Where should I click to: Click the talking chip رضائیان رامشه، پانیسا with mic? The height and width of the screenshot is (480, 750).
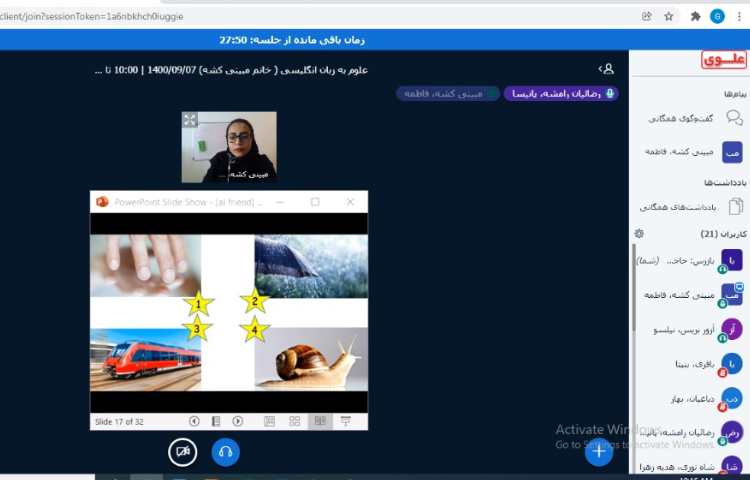coord(561,94)
